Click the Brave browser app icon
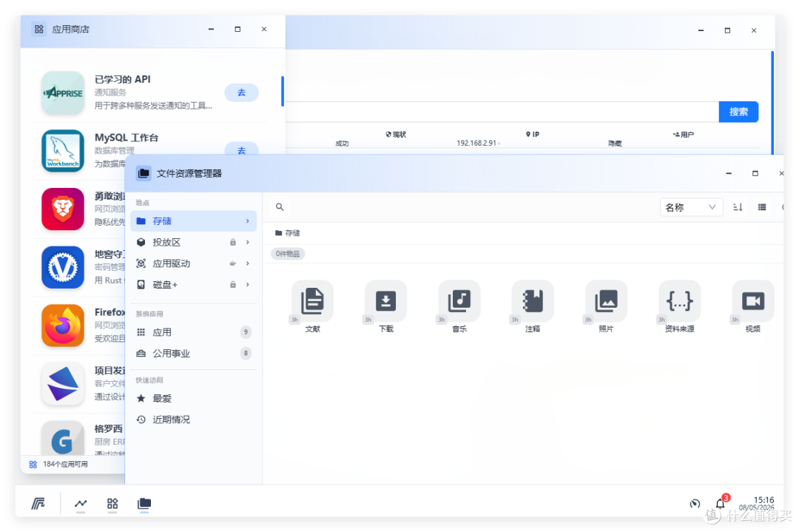Screen dimensions: 799x532 (63, 209)
